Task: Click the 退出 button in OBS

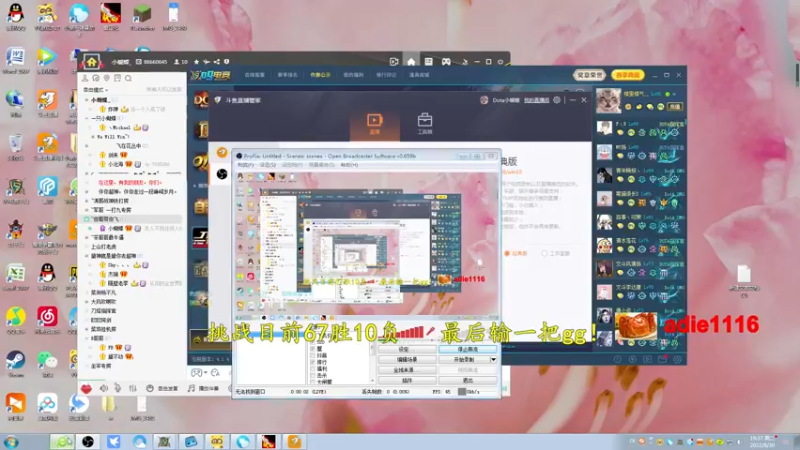Action: pos(467,381)
